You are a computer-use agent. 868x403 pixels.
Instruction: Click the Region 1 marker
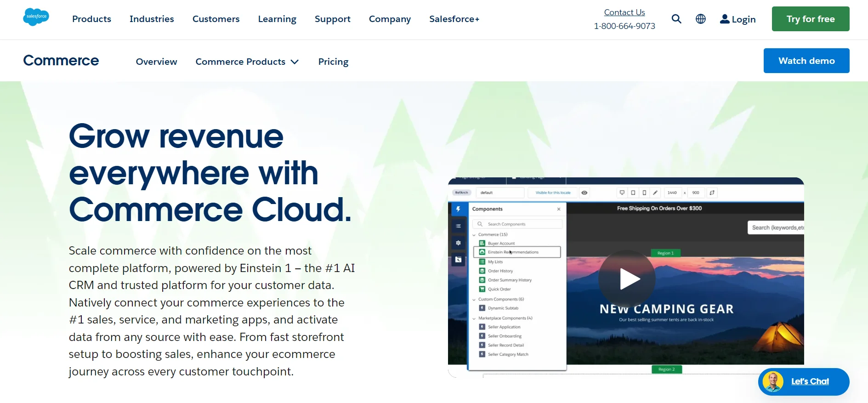click(x=665, y=253)
